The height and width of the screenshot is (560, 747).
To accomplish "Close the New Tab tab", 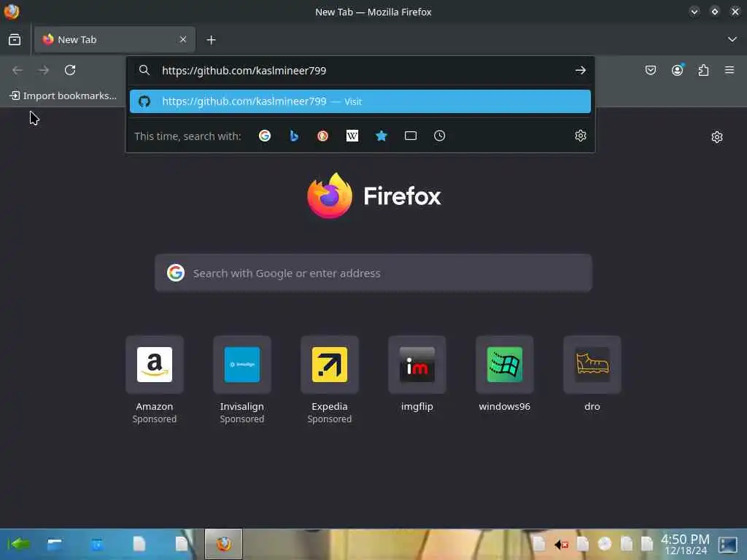I will click(183, 39).
